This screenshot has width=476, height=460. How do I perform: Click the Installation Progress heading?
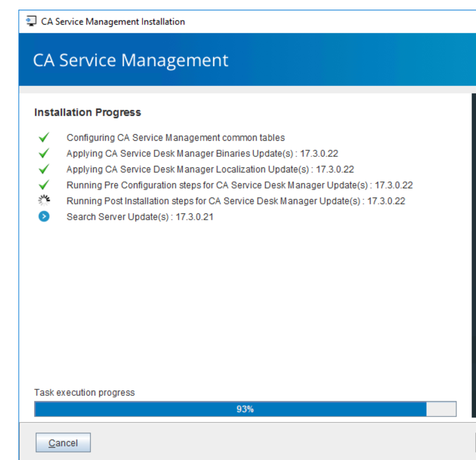[x=88, y=112]
